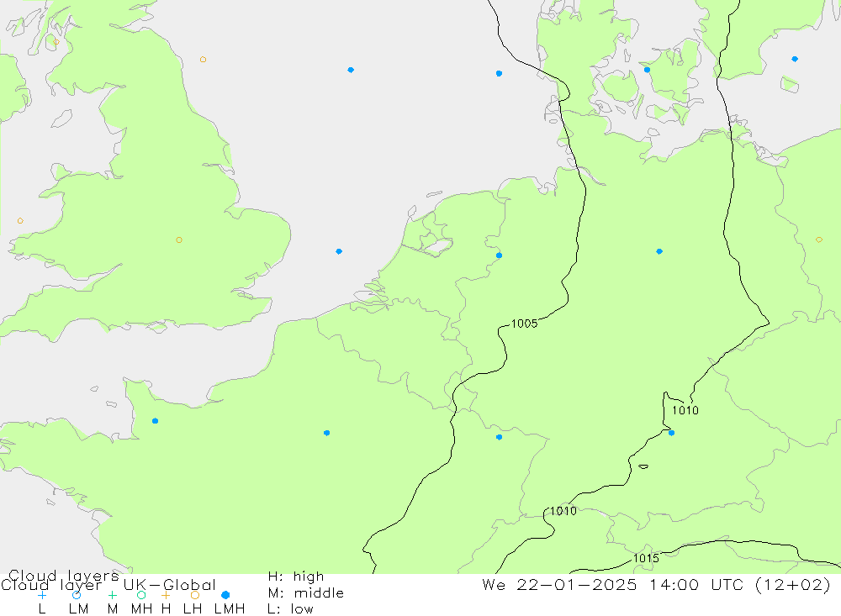Viewport: 841px width, 616px height.
Task: Click the 1005 isobar label
Action: (x=524, y=324)
